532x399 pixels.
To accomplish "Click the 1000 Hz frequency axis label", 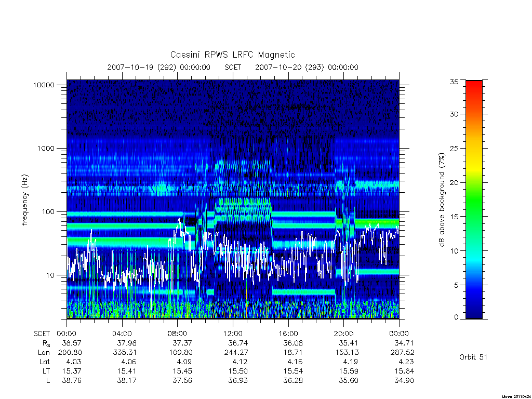I will pos(46,148).
